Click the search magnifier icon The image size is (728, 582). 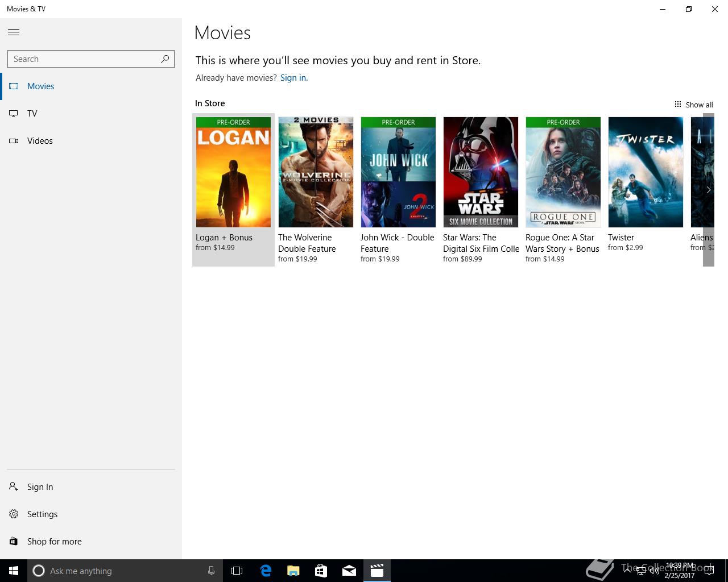(164, 59)
